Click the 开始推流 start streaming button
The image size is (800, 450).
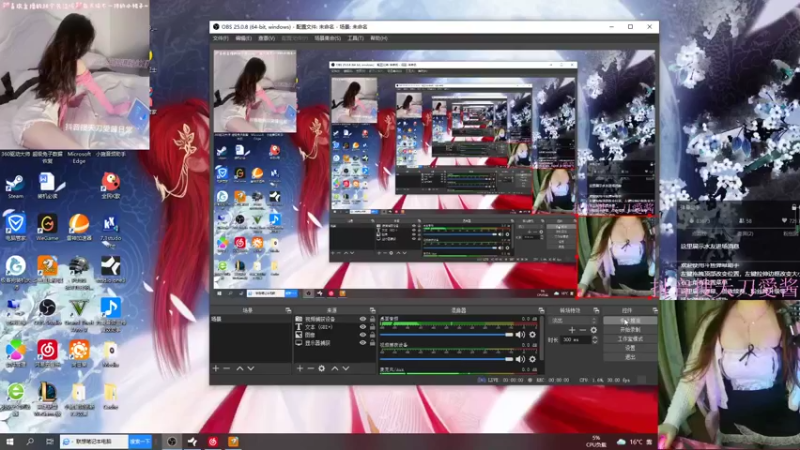tap(630, 320)
